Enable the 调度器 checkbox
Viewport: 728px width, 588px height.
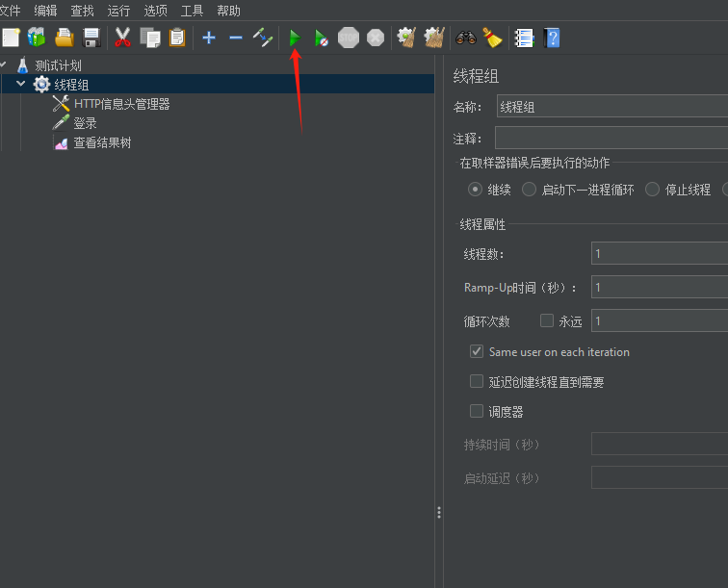point(477,411)
